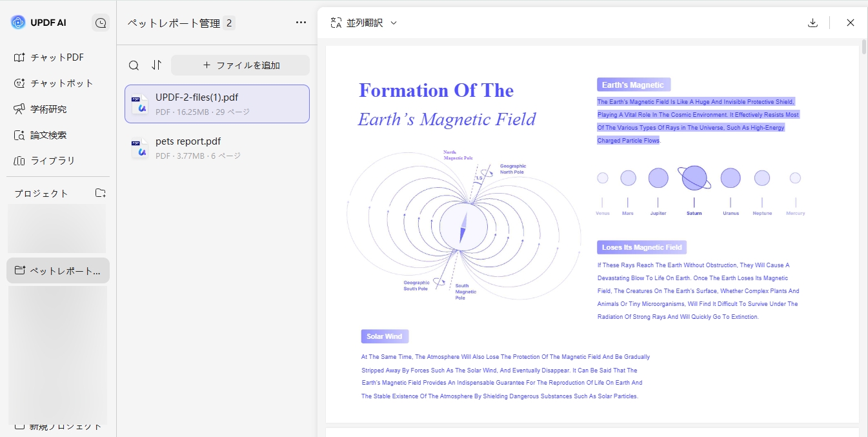Close the translation preview panel
The width and height of the screenshot is (868, 437).
tap(851, 23)
